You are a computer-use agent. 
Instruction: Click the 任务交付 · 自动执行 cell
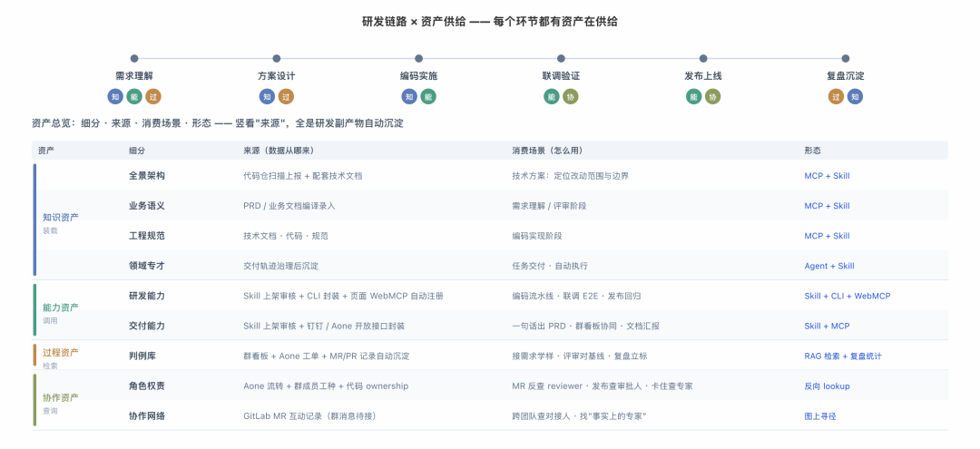(550, 266)
